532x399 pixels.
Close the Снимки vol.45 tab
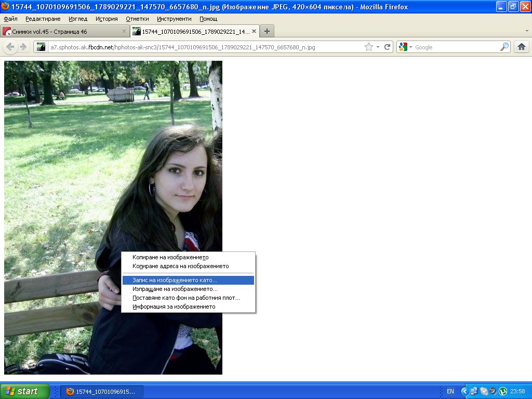124,31
